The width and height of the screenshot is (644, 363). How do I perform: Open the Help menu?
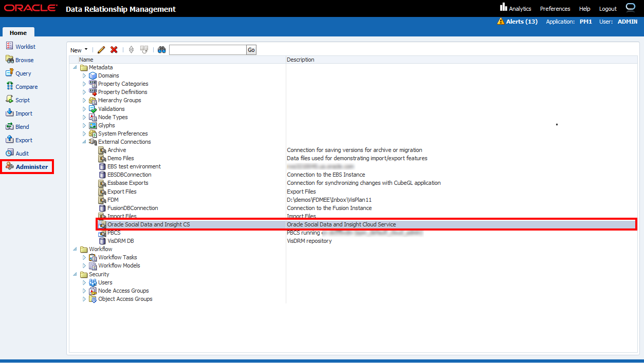coord(585,9)
